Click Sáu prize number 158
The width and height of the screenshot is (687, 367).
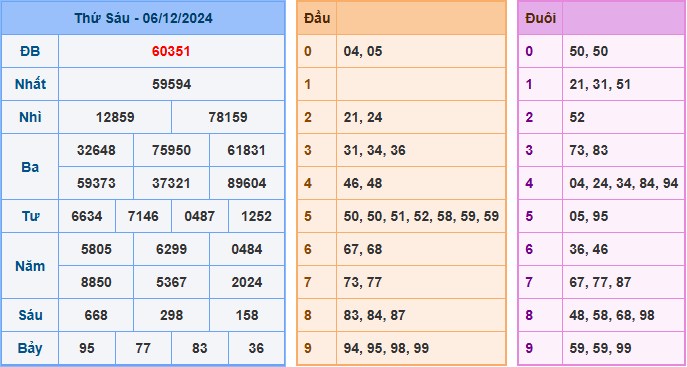point(247,315)
